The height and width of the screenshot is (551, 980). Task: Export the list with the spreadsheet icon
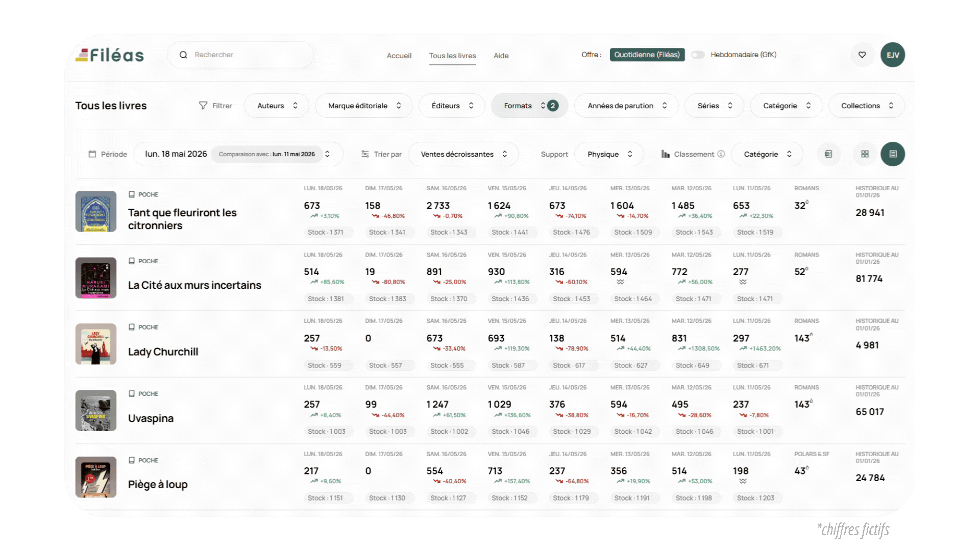click(828, 154)
